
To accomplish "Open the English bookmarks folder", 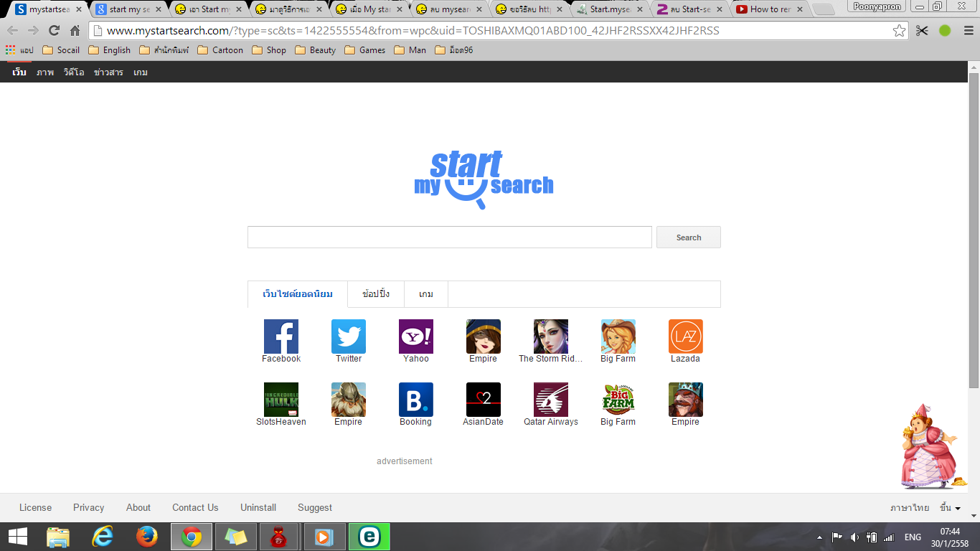I will click(x=109, y=50).
